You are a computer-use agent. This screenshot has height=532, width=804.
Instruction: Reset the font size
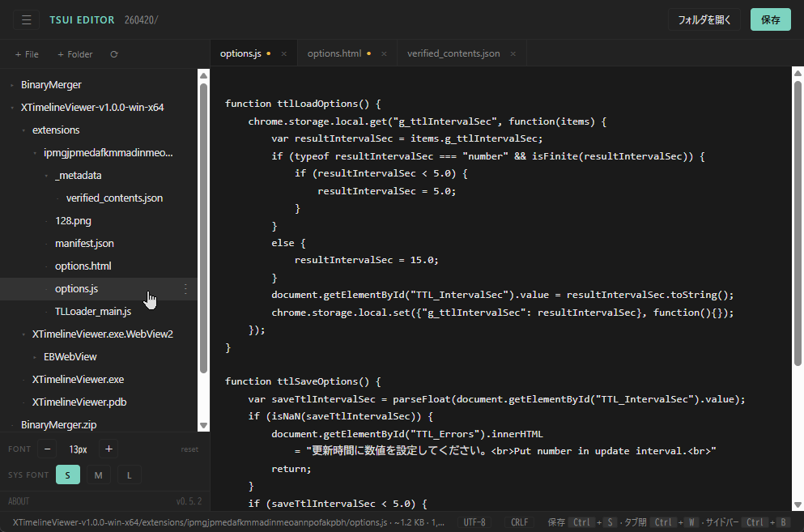[189, 449]
